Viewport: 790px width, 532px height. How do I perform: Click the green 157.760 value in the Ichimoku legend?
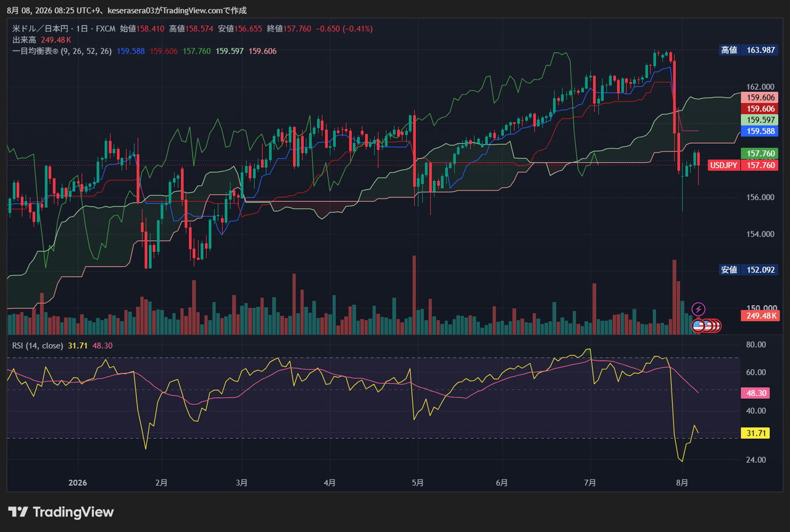197,51
